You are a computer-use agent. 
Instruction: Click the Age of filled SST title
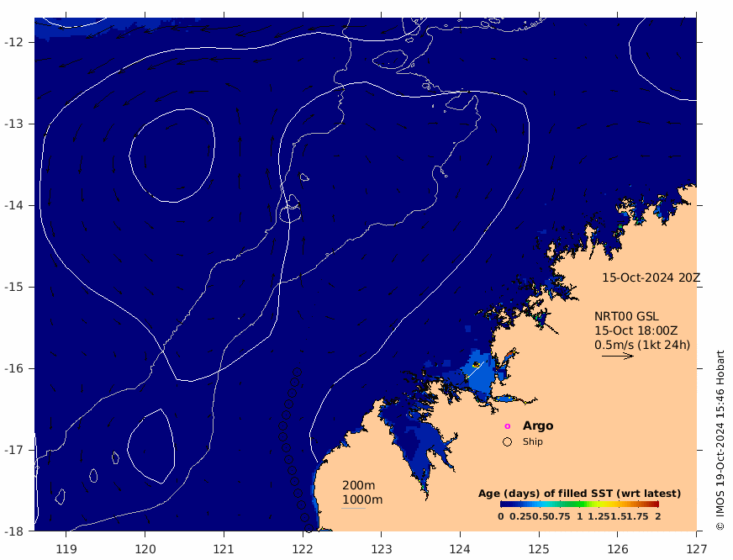click(x=579, y=494)
